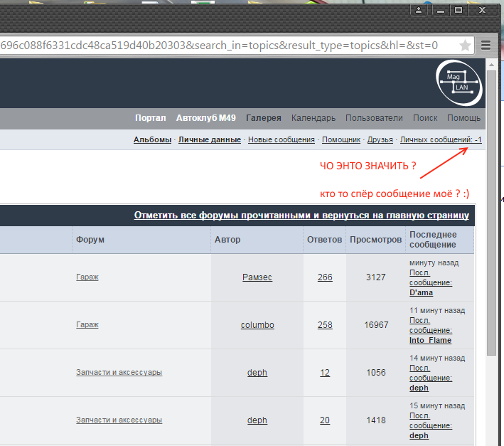The width and height of the screenshot is (504, 446).
Task: Go to Галерея in navigation bar
Action: tap(263, 118)
